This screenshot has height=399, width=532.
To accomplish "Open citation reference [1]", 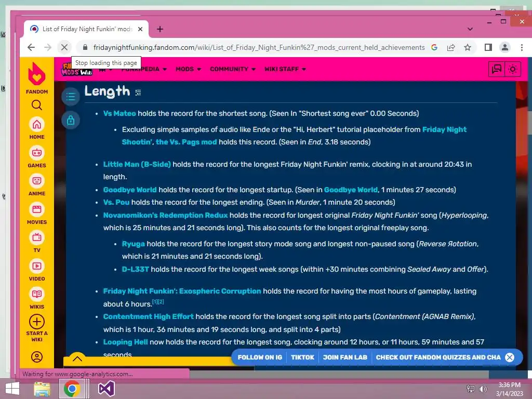I will point(155,302).
